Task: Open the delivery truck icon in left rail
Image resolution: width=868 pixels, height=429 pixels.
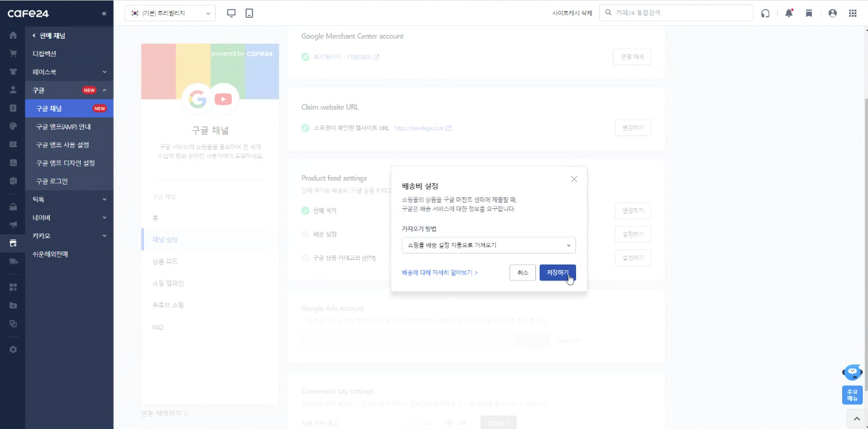Action: (13, 261)
